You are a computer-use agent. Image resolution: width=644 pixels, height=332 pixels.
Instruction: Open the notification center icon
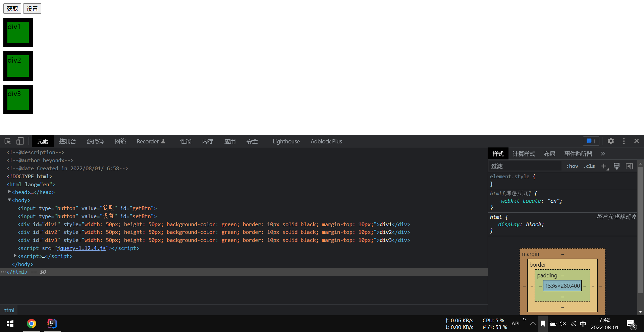click(631, 324)
